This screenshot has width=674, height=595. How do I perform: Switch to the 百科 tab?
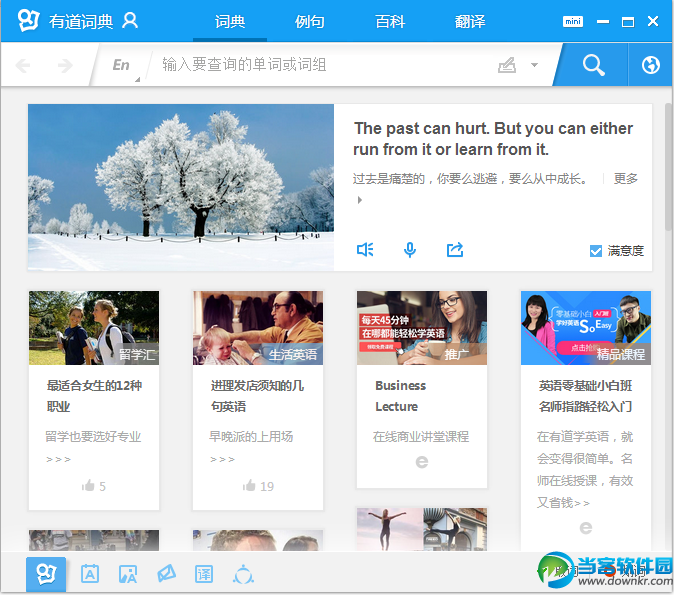[390, 21]
